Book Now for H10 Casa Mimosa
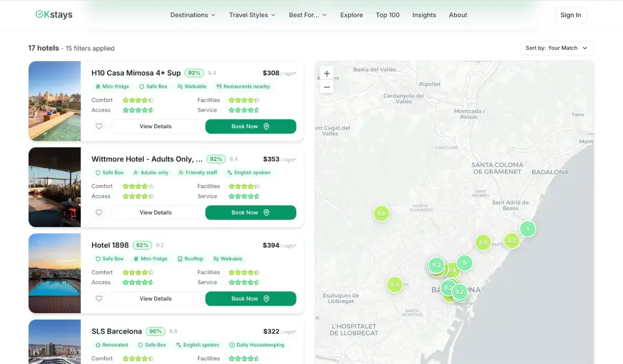This screenshot has height=364, width=623. point(251,126)
